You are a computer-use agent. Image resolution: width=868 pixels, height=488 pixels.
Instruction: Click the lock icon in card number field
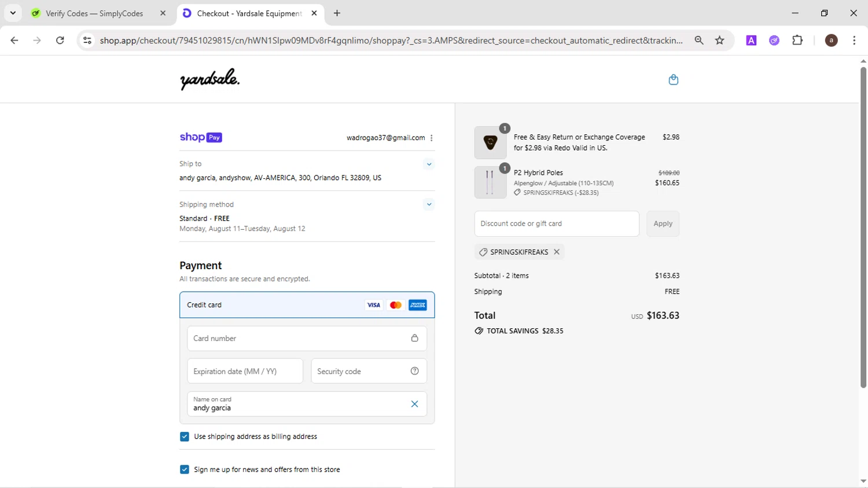(414, 338)
